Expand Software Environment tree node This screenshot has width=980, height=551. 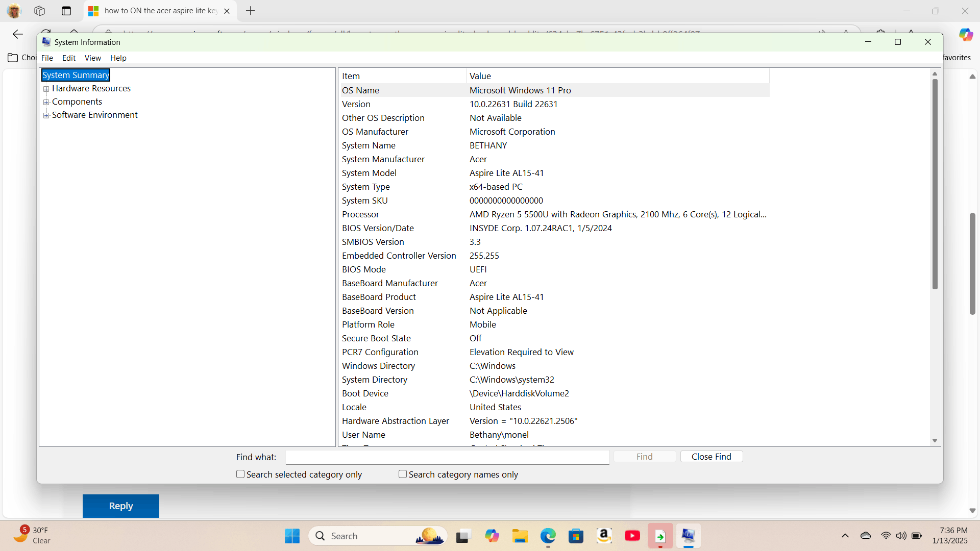[46, 115]
